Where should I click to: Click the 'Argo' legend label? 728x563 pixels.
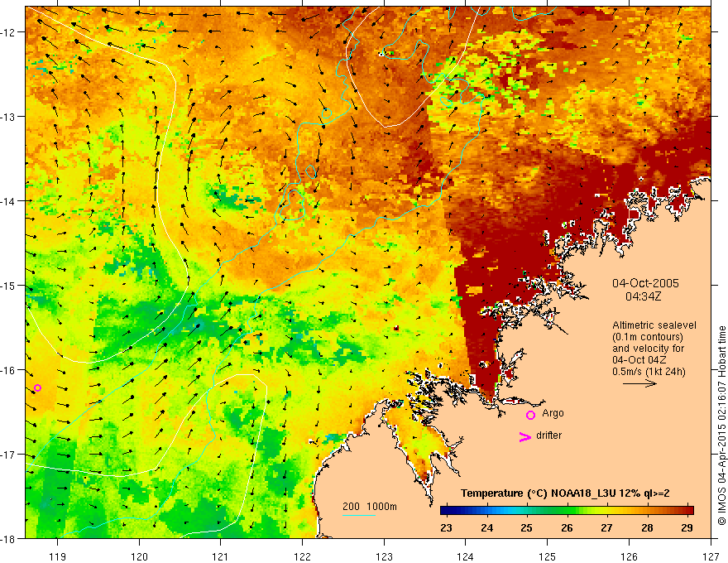[x=553, y=413]
